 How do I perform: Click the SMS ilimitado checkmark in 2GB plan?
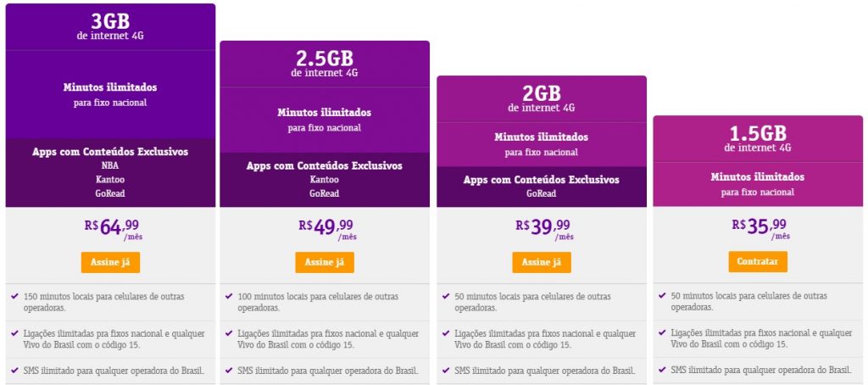click(446, 371)
